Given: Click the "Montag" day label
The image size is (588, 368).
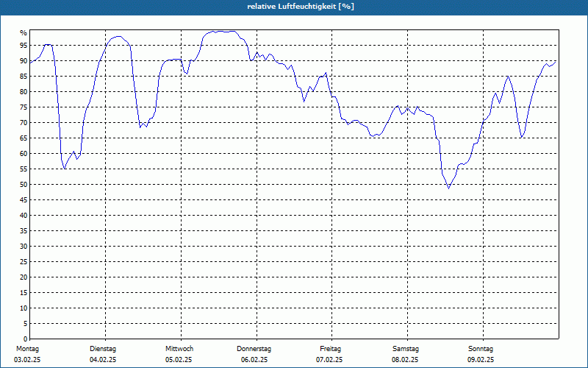Looking at the screenshot, I should coord(27,349).
